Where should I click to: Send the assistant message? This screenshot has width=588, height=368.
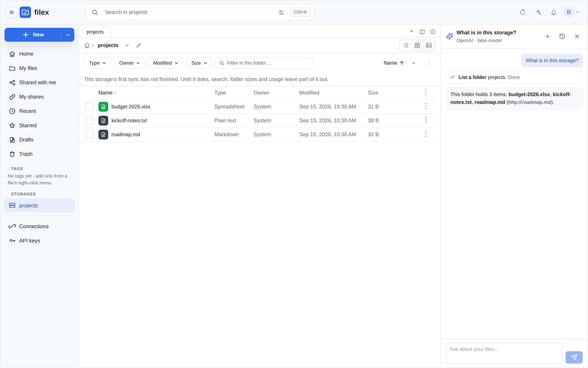574,357
